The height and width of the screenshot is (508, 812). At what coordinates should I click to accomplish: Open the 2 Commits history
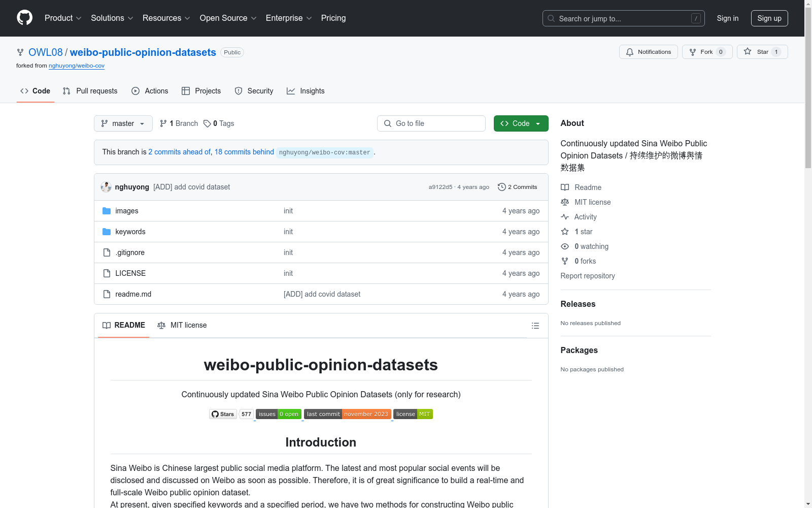pos(517,187)
